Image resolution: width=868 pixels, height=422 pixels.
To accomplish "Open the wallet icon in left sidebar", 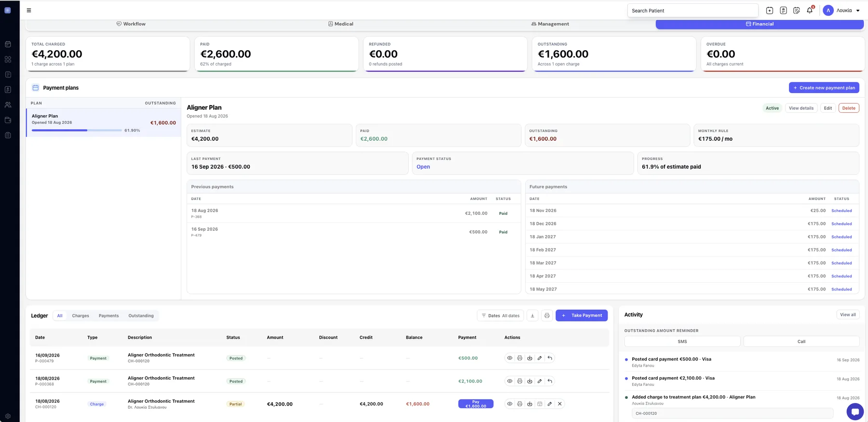I will pos(8,120).
